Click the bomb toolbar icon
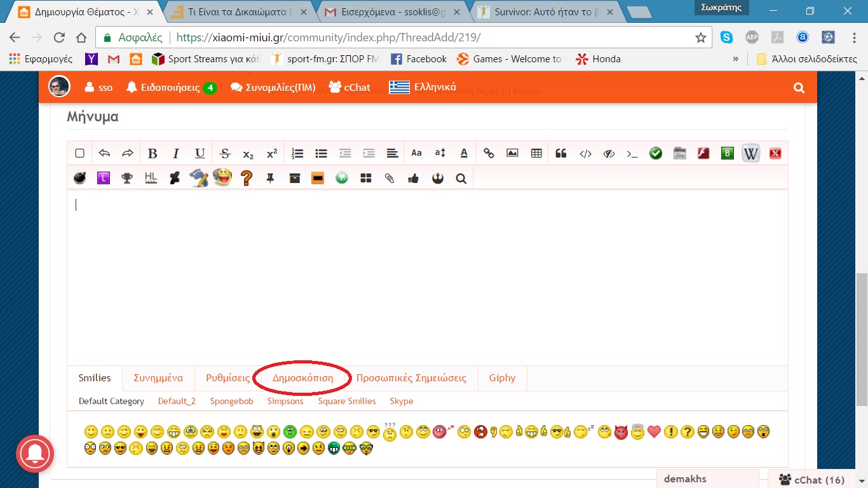Screen dimensions: 868x488 pos(79,178)
